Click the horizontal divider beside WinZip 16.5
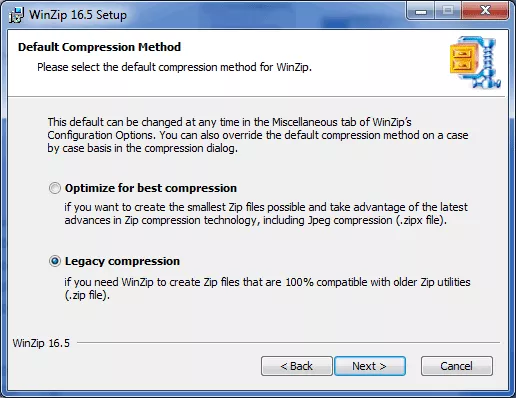The image size is (516, 398). (x=288, y=342)
